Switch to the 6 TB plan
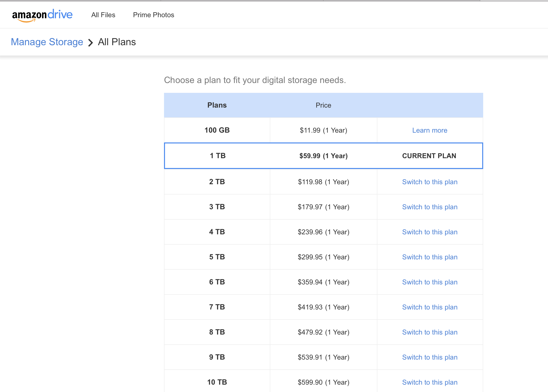This screenshot has height=392, width=548. [x=429, y=282]
